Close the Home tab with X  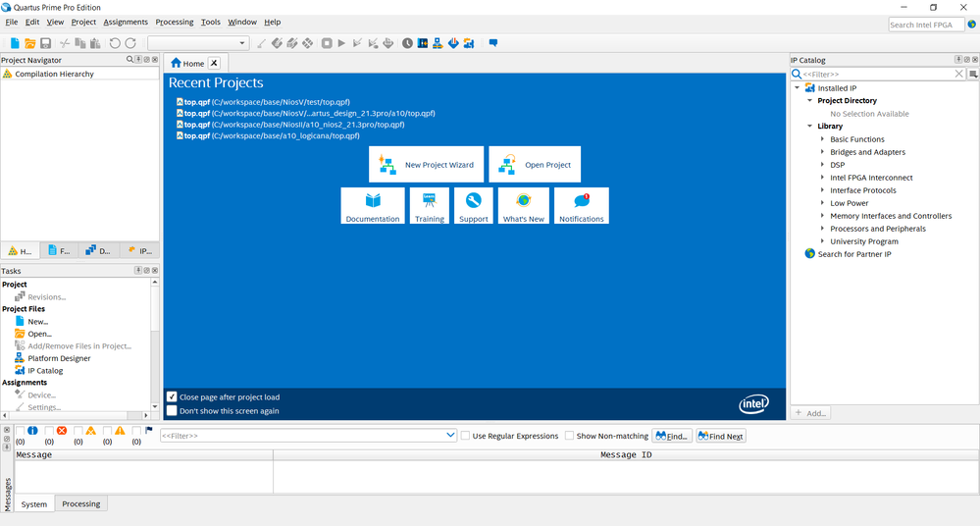[x=214, y=63]
